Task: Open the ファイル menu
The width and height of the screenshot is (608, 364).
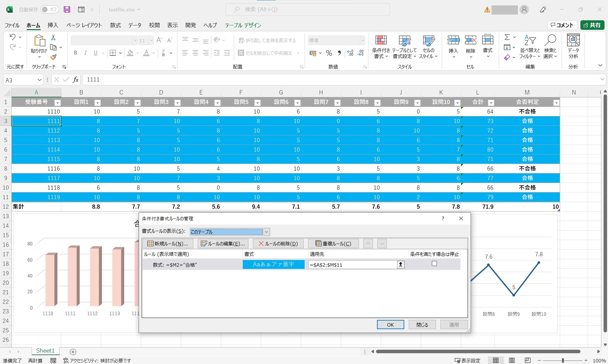Action: point(12,25)
